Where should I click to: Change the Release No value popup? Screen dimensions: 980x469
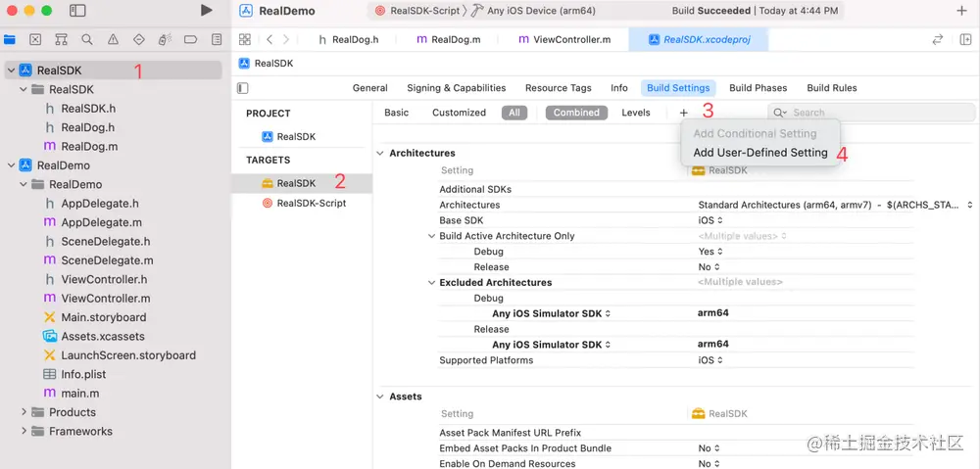pyautogui.click(x=710, y=266)
